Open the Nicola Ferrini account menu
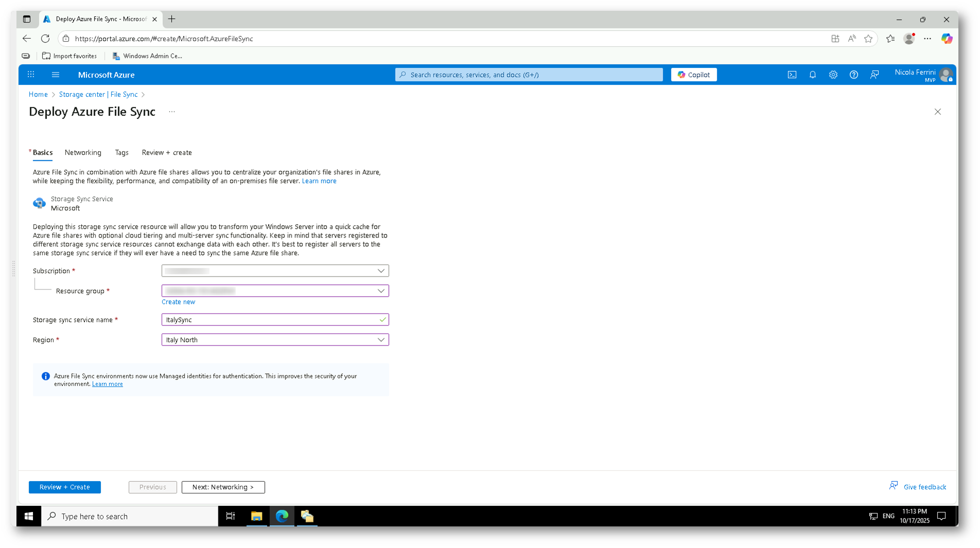The image size is (980, 548). (x=924, y=75)
